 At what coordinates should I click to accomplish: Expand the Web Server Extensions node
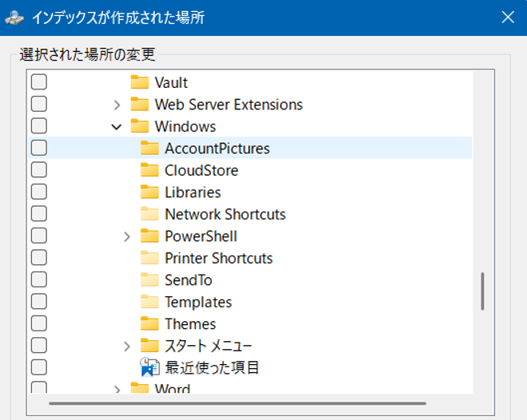pos(117,105)
